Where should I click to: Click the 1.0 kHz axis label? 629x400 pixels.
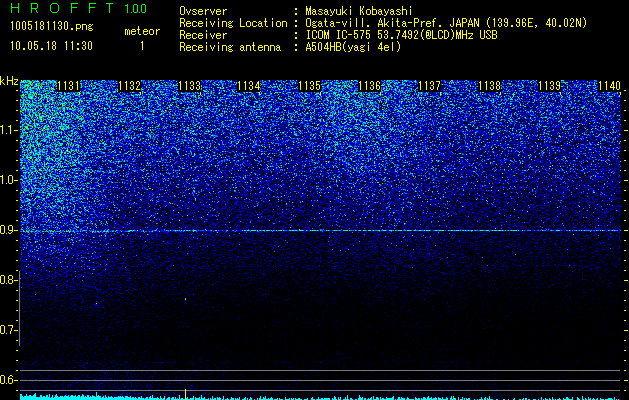9,180
